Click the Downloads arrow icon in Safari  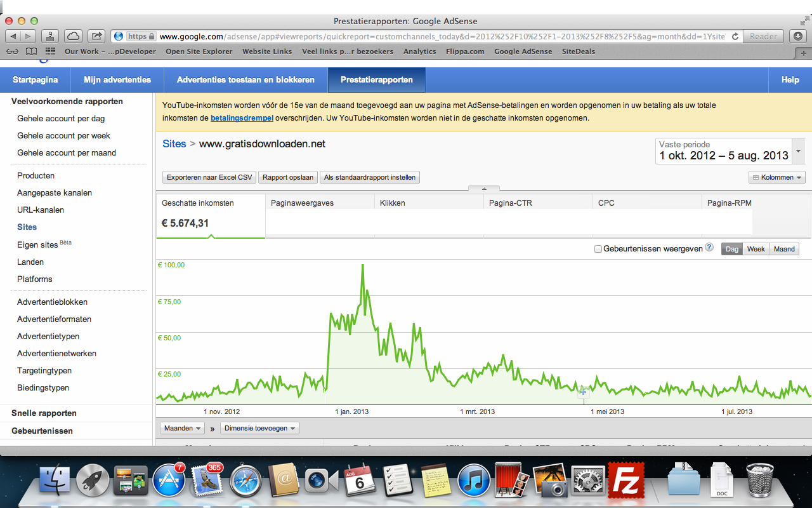pyautogui.click(x=799, y=36)
